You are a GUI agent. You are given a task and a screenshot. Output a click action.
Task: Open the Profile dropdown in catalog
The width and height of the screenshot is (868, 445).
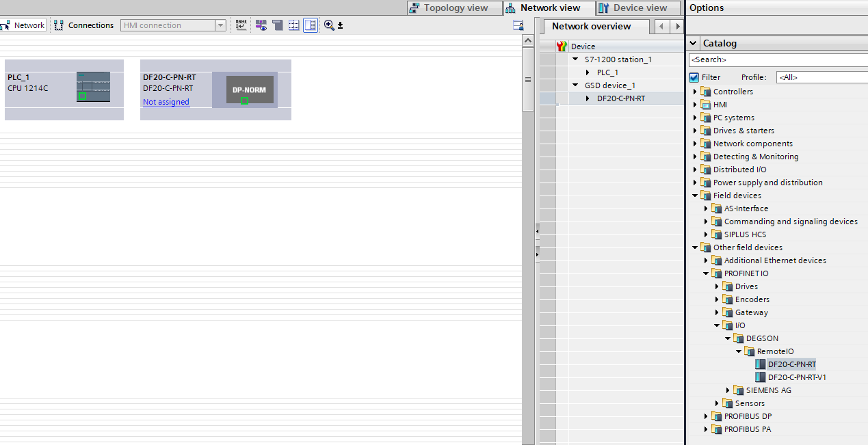pyautogui.click(x=821, y=77)
